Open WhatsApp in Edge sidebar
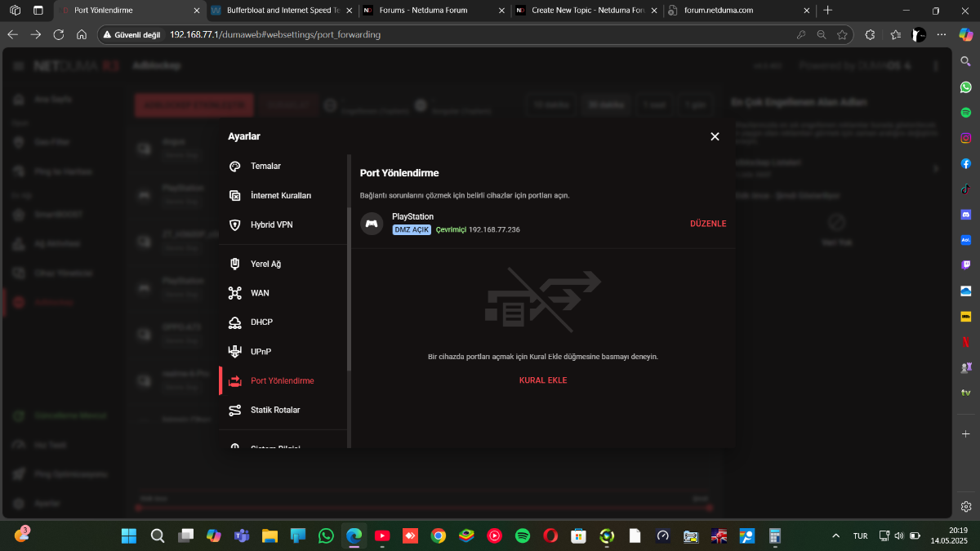The height and width of the screenshot is (551, 980). pos(966,87)
